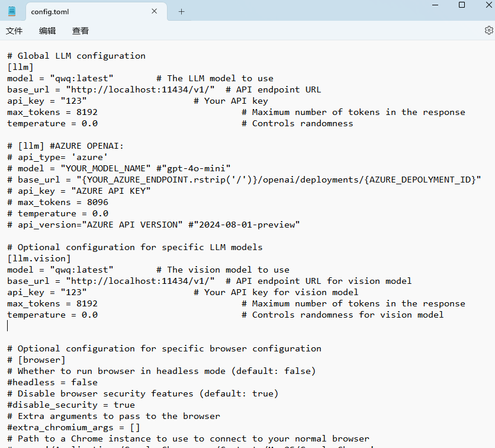Click '#extra_chromium_args = []' line

(73, 427)
